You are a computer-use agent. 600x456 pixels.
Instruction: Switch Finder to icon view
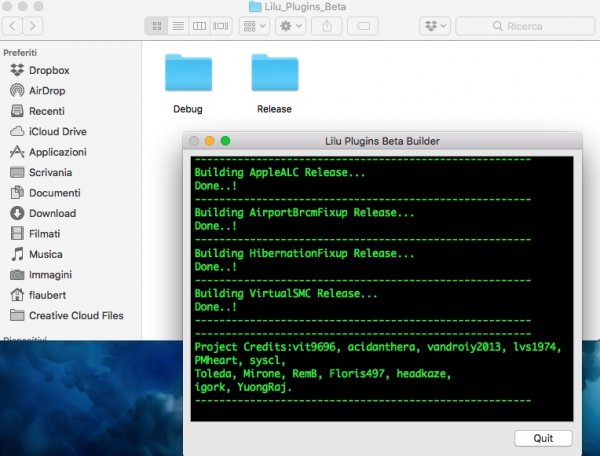click(156, 25)
